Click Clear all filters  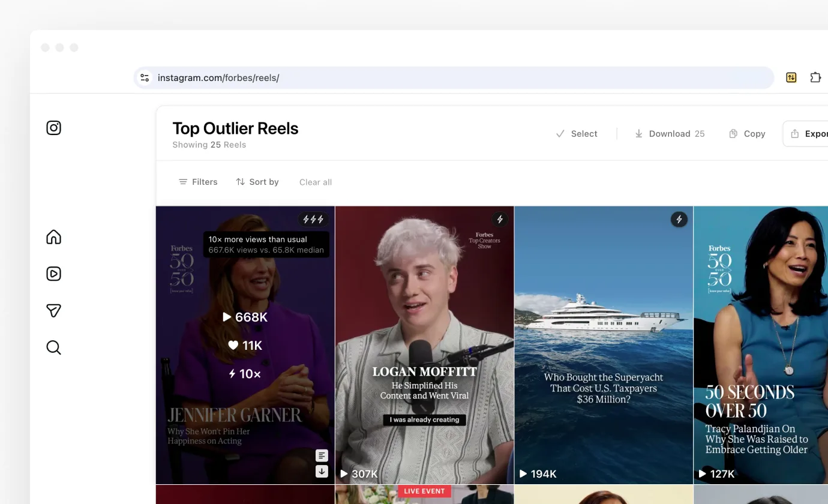(x=316, y=182)
